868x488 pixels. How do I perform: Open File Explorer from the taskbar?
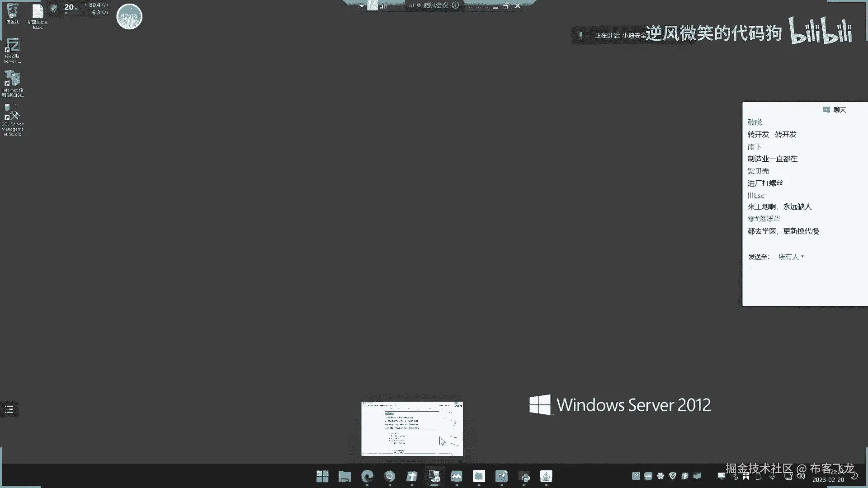[x=344, y=476]
